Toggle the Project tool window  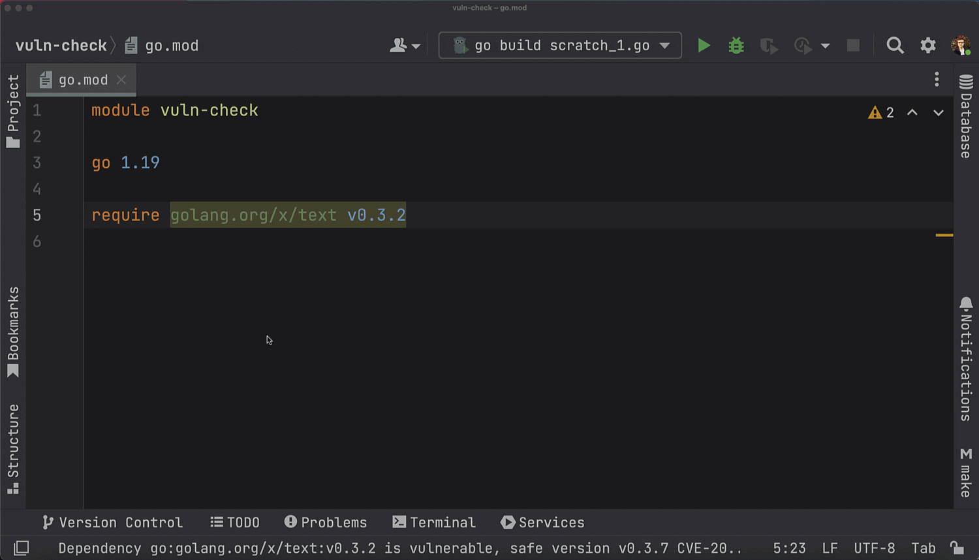(13, 111)
